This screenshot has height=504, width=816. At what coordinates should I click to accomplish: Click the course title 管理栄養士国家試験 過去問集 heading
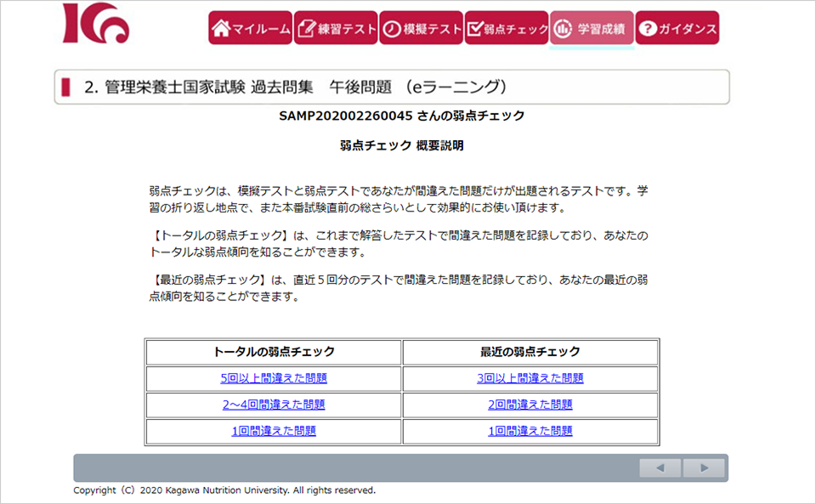(296, 87)
